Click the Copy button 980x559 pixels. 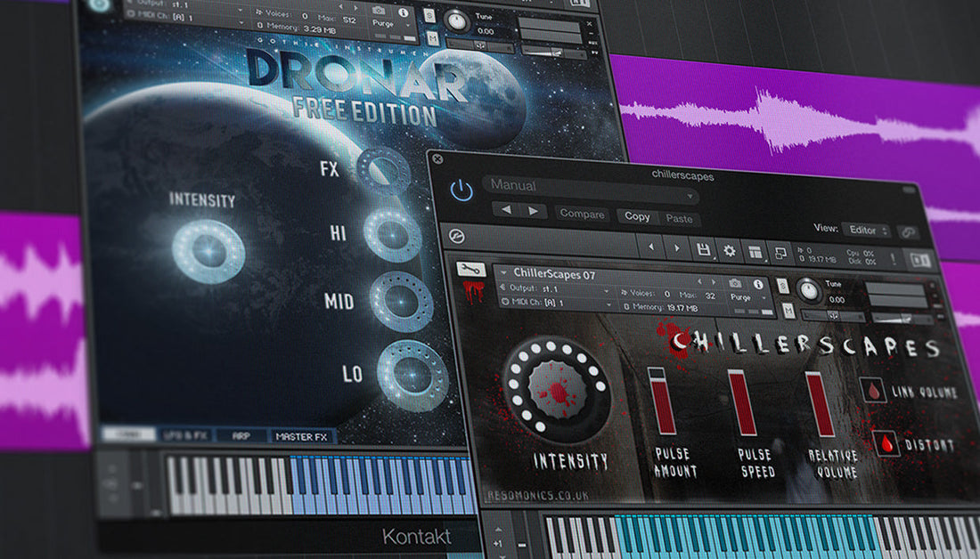(637, 216)
